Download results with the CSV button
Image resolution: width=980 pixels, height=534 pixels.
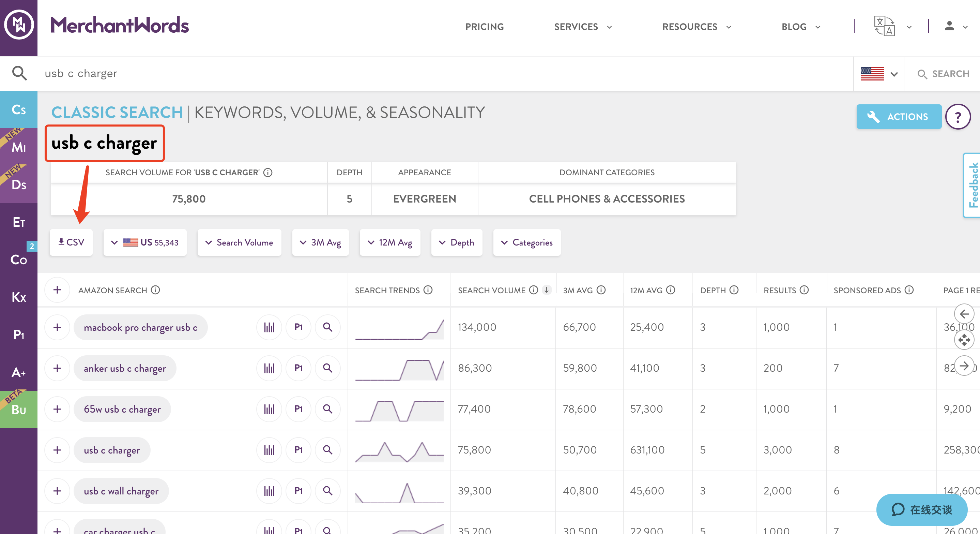[x=71, y=242]
